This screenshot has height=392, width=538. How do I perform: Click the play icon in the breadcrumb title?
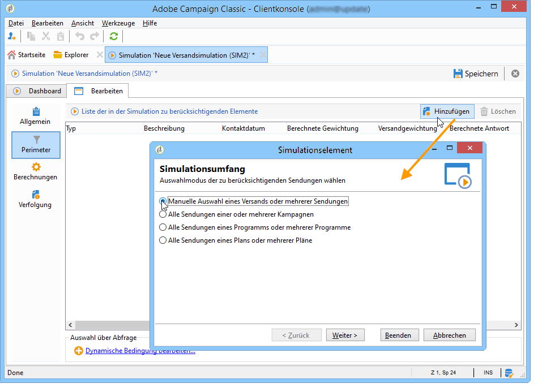point(15,74)
